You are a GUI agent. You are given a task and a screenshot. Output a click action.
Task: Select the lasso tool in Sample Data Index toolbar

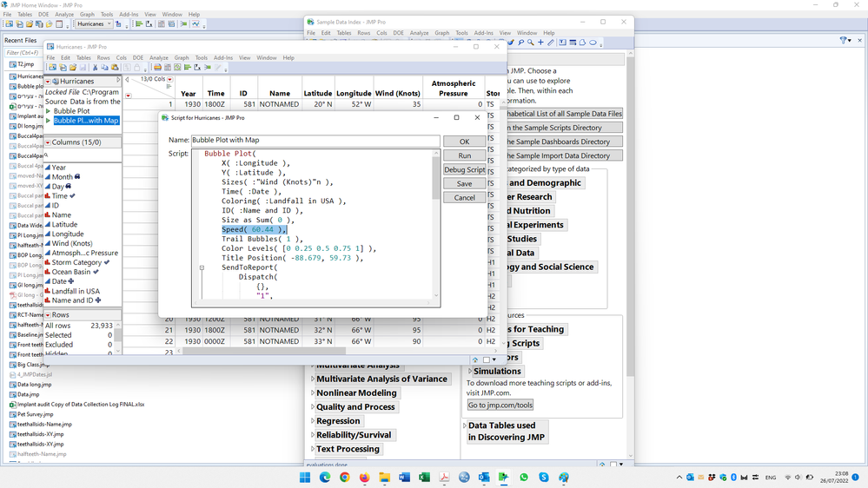(521, 42)
